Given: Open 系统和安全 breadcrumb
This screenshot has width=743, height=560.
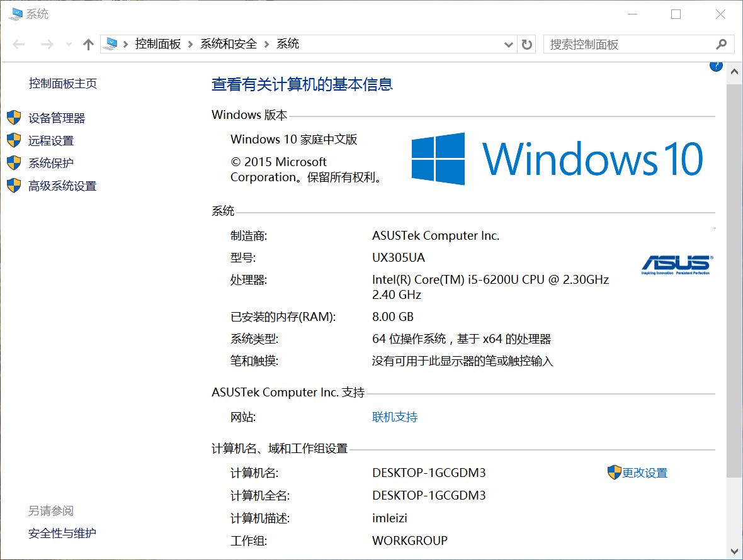Looking at the screenshot, I should click(229, 44).
